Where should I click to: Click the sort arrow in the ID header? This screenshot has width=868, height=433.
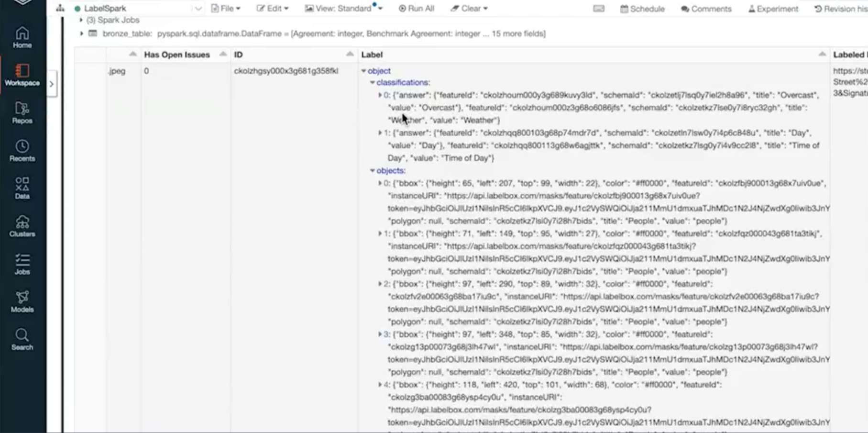tap(350, 54)
